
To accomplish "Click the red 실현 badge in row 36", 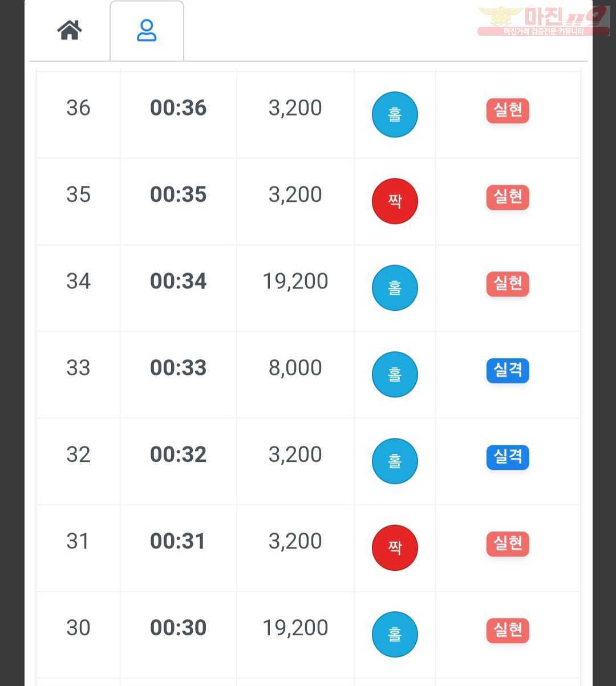I will [508, 110].
